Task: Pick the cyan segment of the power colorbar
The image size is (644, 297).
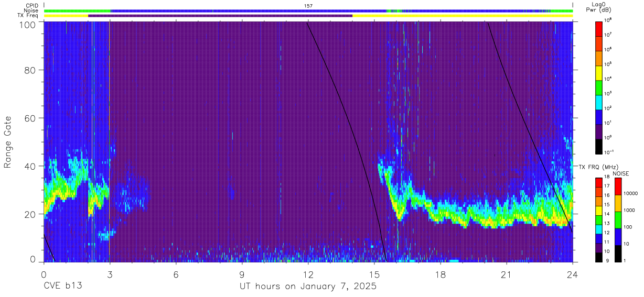Action: (599, 102)
